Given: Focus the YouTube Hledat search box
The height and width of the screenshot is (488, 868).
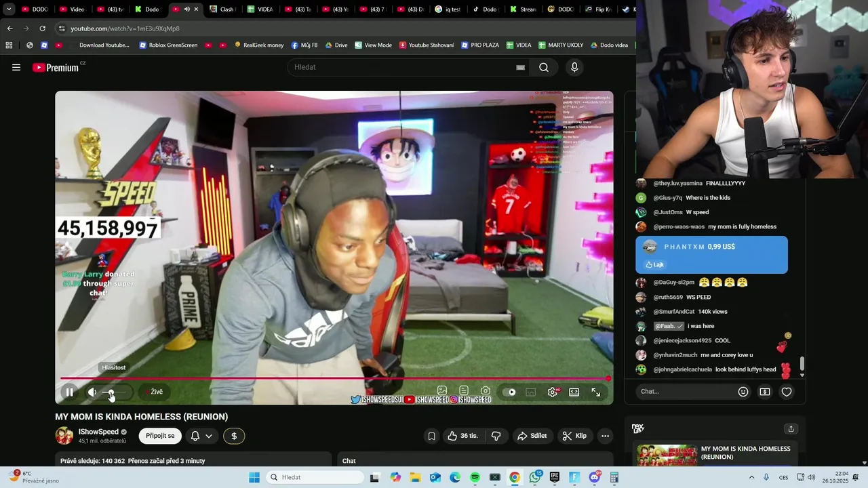Looking at the screenshot, I should [403, 67].
